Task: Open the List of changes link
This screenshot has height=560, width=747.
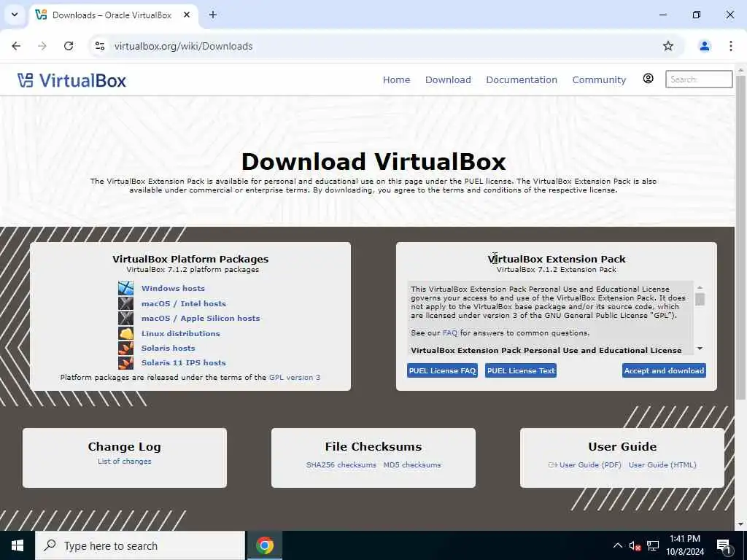Action: coord(124,462)
